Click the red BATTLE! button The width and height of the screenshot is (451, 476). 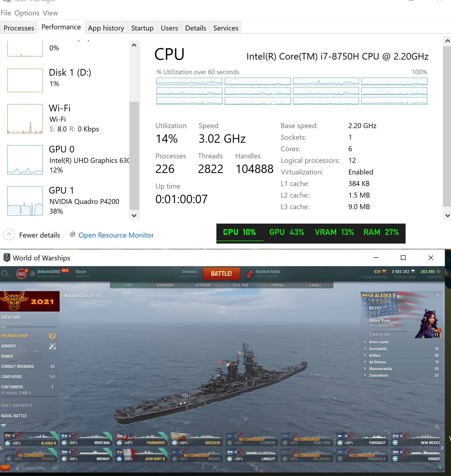click(221, 273)
